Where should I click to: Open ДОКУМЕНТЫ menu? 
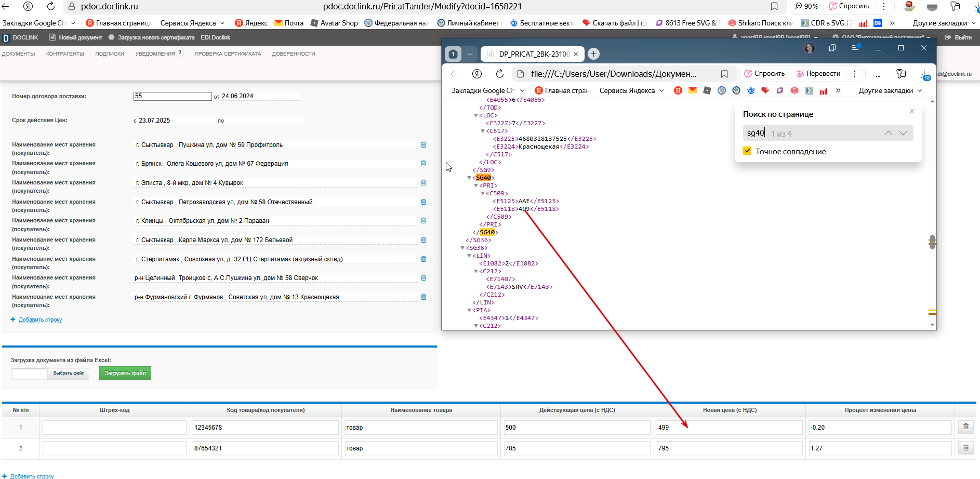18,54
